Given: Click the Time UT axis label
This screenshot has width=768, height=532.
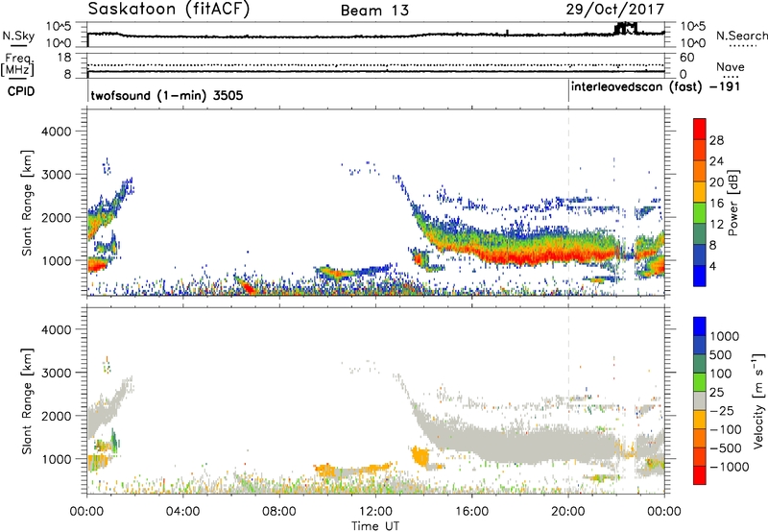Looking at the screenshot, I should [x=375, y=526].
